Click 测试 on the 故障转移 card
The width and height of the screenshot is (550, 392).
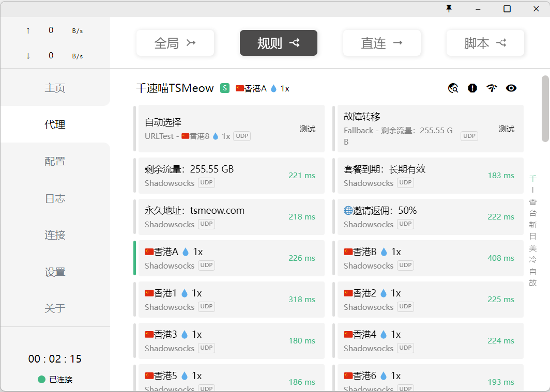pos(507,129)
